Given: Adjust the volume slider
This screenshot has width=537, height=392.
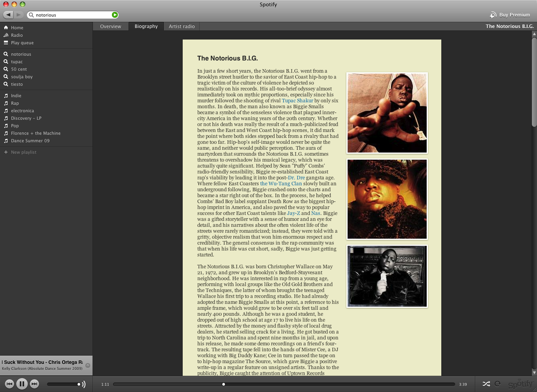Looking at the screenshot, I should pyautogui.click(x=64, y=384).
